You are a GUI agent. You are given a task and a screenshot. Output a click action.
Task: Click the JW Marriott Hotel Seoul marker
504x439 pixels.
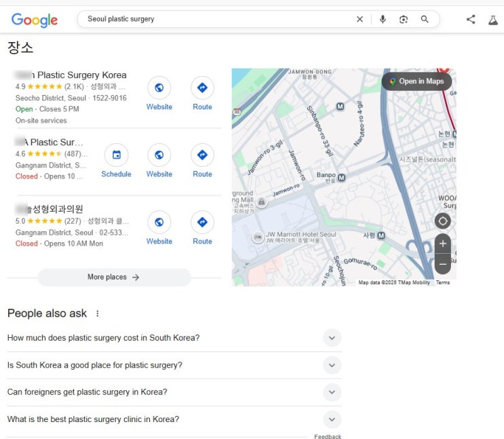pyautogui.click(x=258, y=237)
